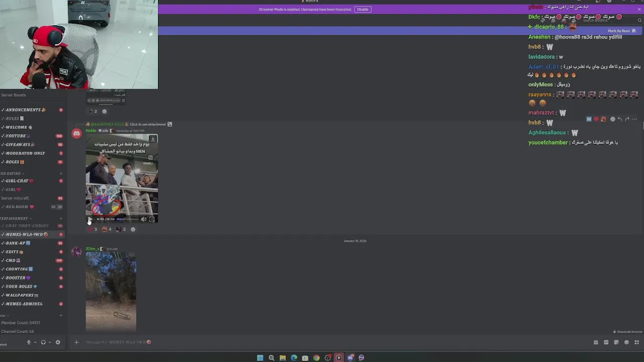Play the video in Noble's message

point(90,219)
